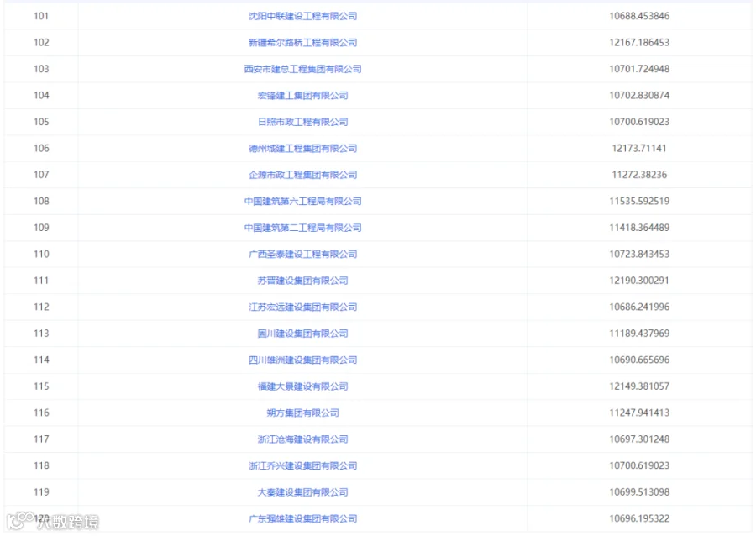Click the 四川雄洲建设集团有限公司 link
The image size is (756, 536).
302,360
